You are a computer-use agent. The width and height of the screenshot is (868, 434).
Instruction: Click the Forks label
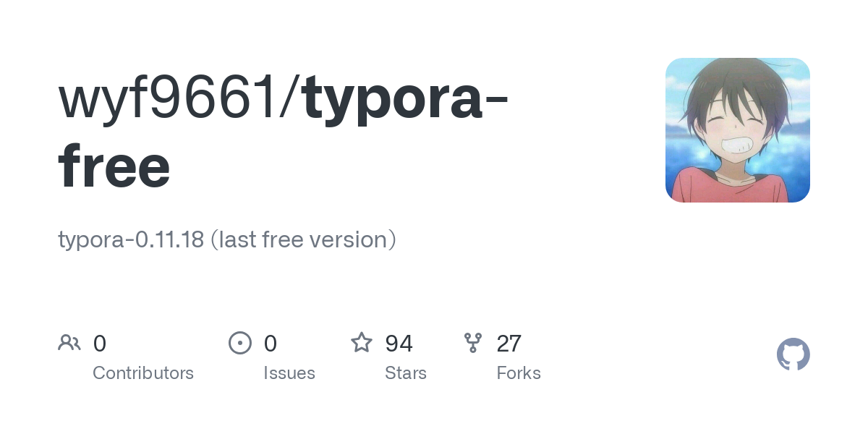click(x=519, y=373)
